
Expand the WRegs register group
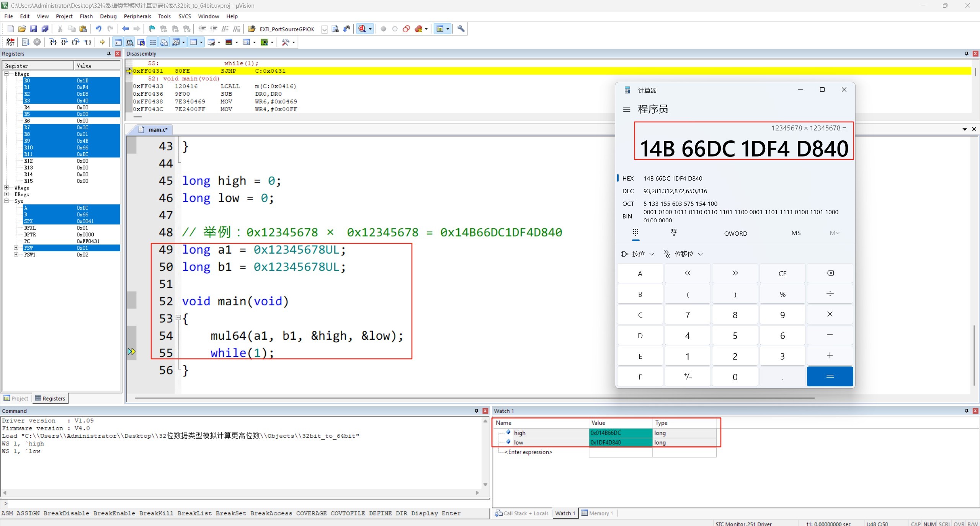[7, 187]
